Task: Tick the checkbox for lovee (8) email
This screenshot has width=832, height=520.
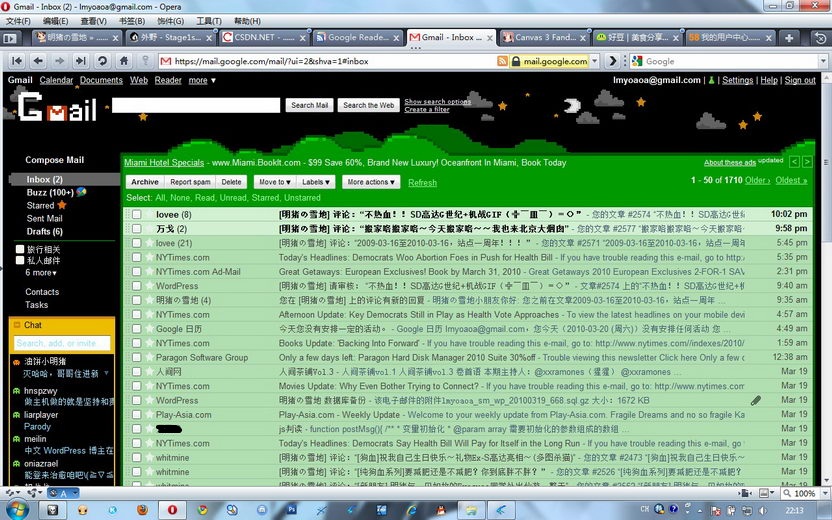Action: 136,214
